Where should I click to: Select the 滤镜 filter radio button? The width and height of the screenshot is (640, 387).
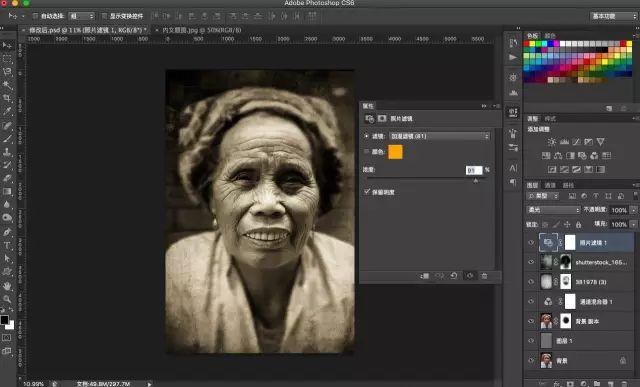[366, 136]
